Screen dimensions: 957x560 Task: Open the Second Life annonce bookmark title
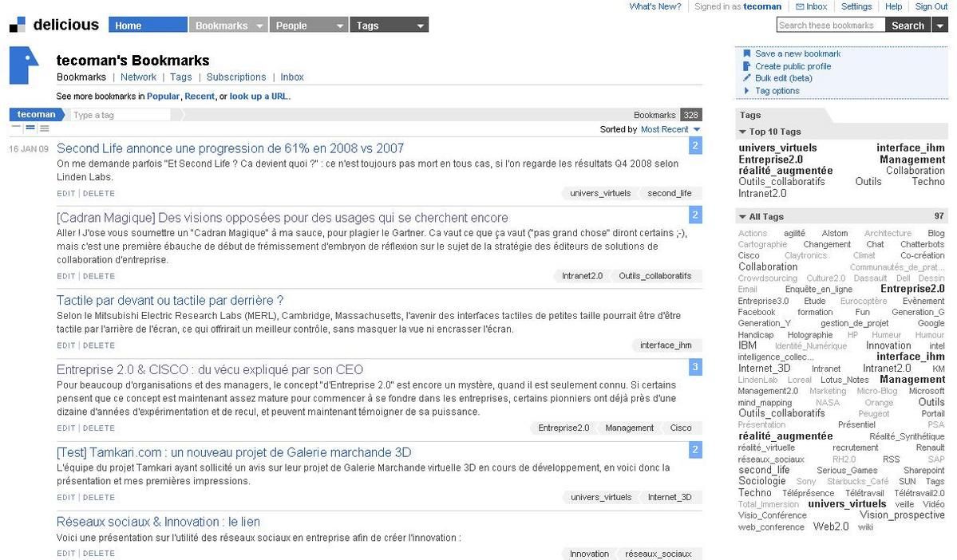(230, 148)
